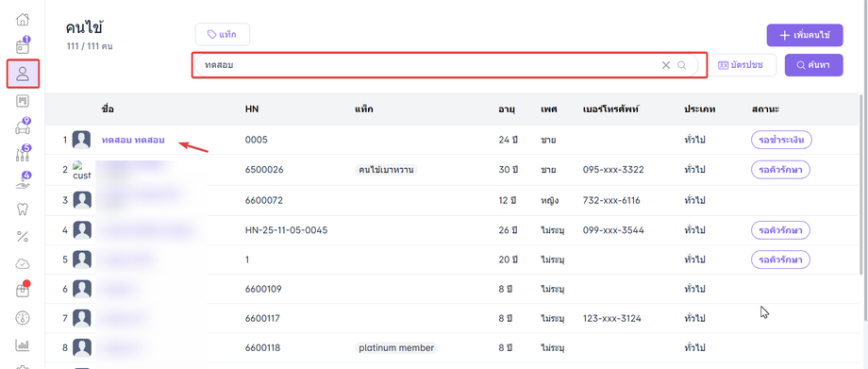
Task: Open the gauge dashboard icon in sidebar
Action: click(x=22, y=318)
